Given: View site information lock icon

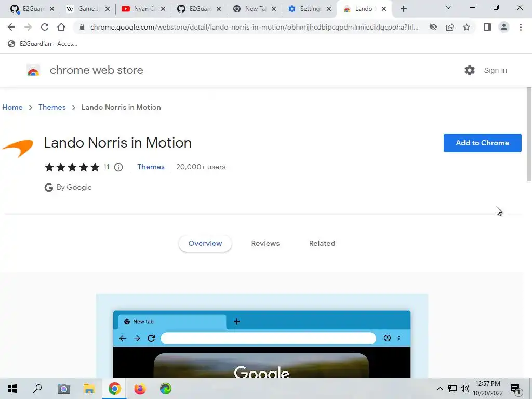Looking at the screenshot, I should point(82,27).
